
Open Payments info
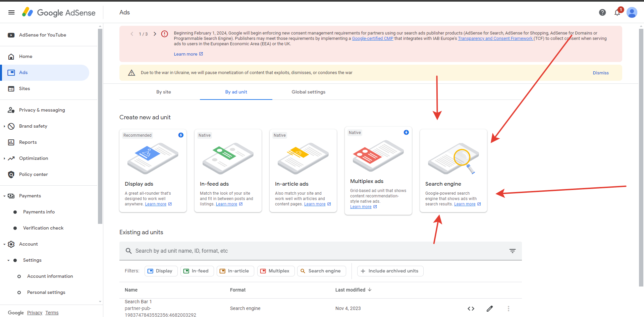click(x=39, y=212)
